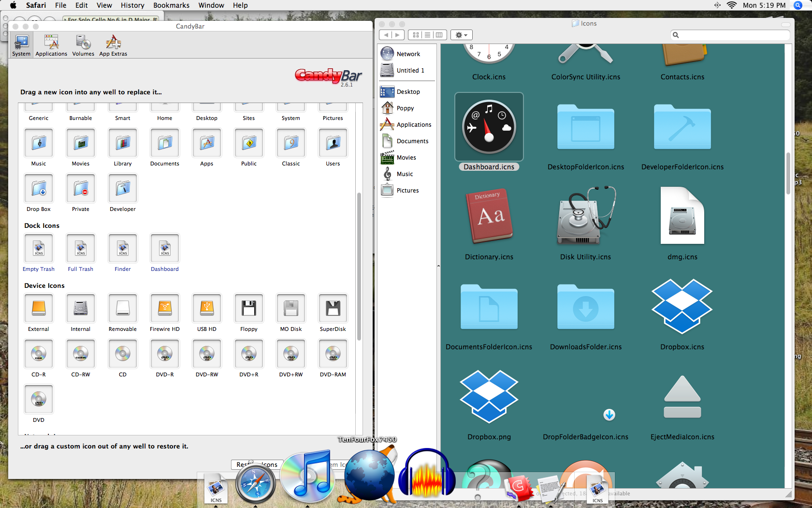Open the Bookmarks menu

(172, 5)
